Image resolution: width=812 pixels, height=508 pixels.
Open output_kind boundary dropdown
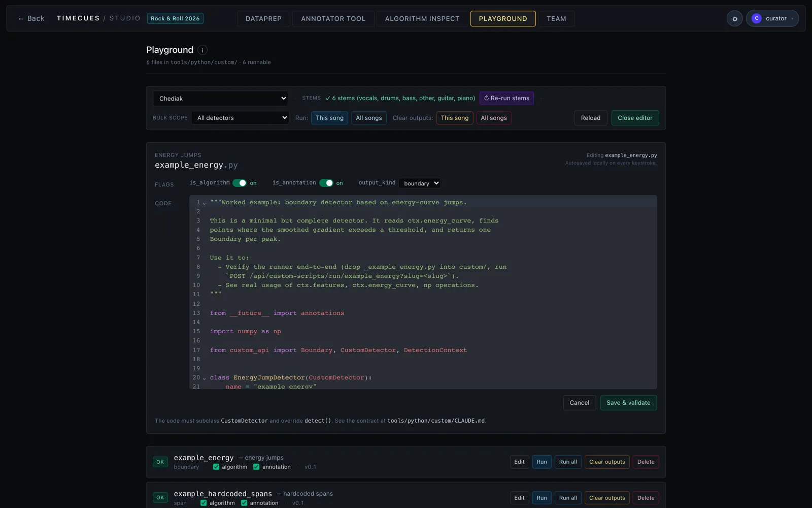(420, 183)
